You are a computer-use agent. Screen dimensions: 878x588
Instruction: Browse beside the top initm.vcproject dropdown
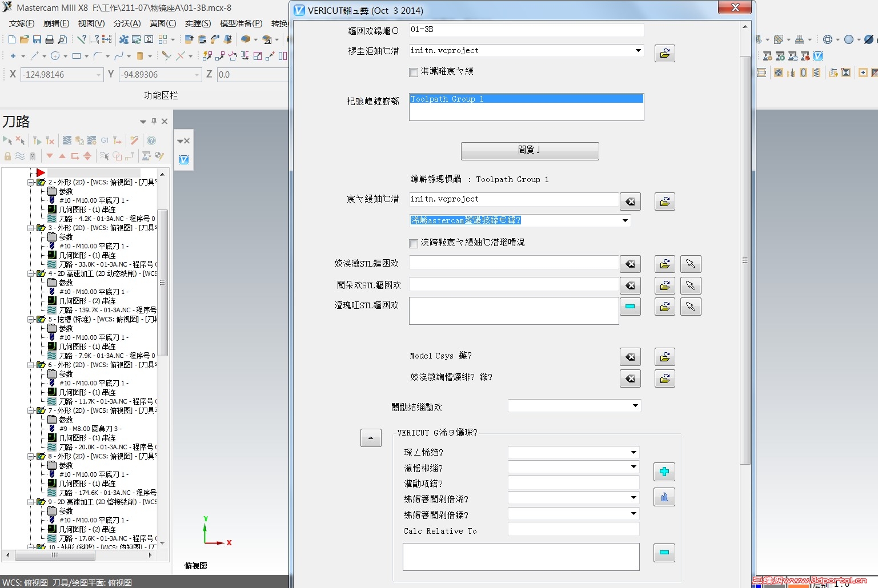click(665, 53)
